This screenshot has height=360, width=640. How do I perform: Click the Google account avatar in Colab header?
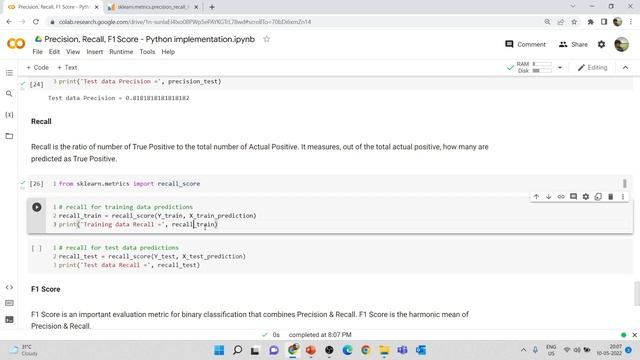(621, 44)
